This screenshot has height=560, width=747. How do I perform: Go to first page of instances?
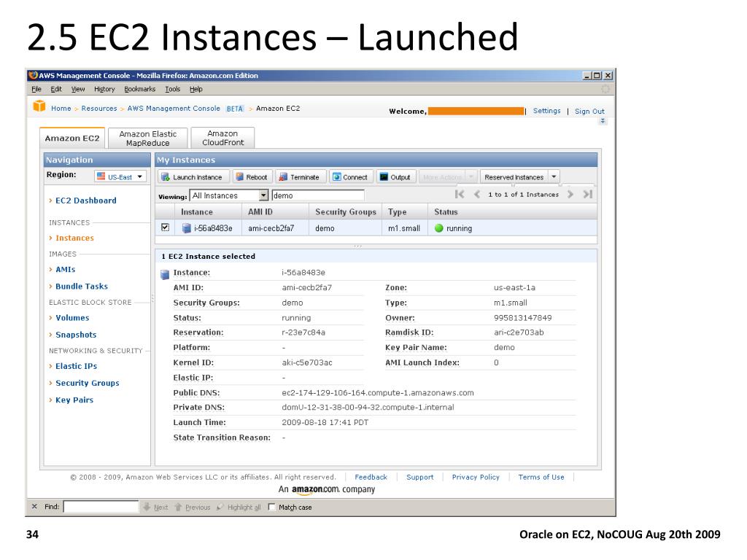460,194
